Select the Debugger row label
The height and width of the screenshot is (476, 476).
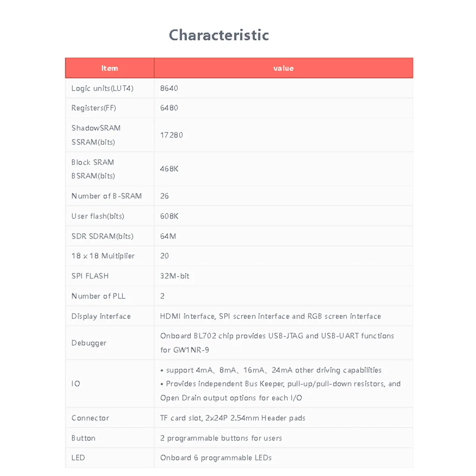coord(89,343)
